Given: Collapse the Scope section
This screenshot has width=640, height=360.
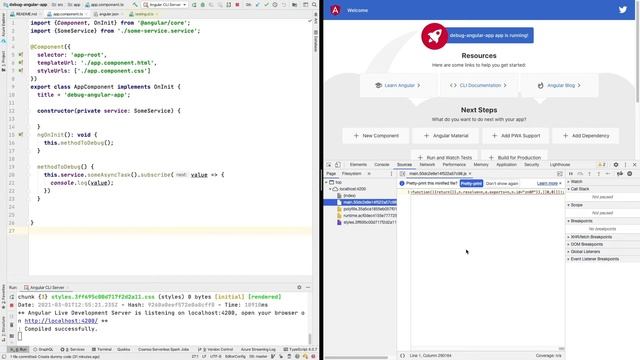Looking at the screenshot, I should (x=569, y=205).
